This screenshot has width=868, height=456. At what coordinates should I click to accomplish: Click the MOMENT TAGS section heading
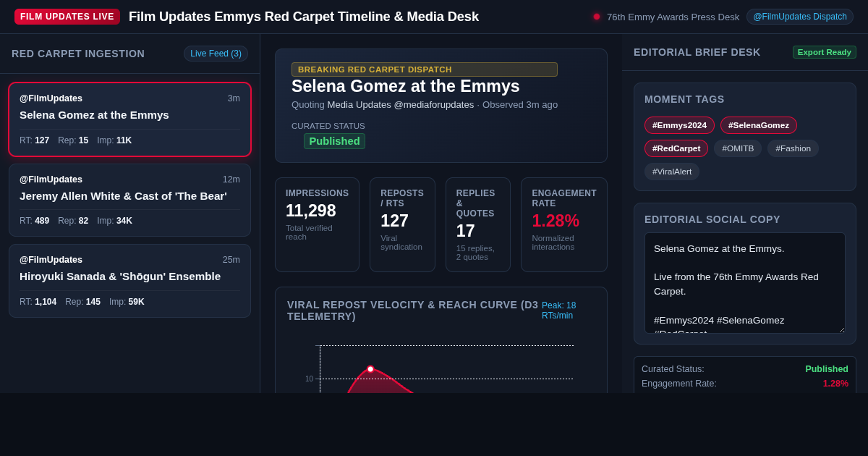(684, 99)
